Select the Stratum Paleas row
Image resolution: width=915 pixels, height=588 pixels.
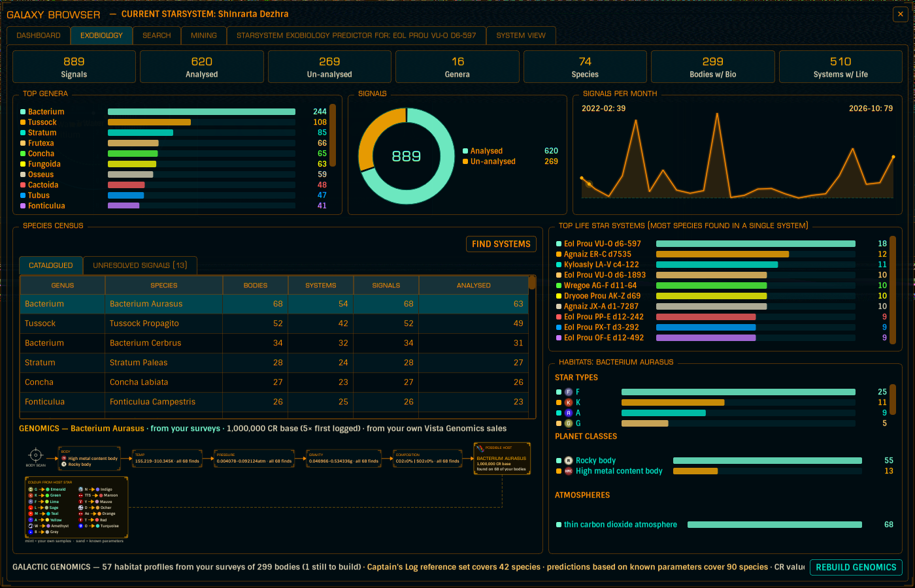pos(274,363)
